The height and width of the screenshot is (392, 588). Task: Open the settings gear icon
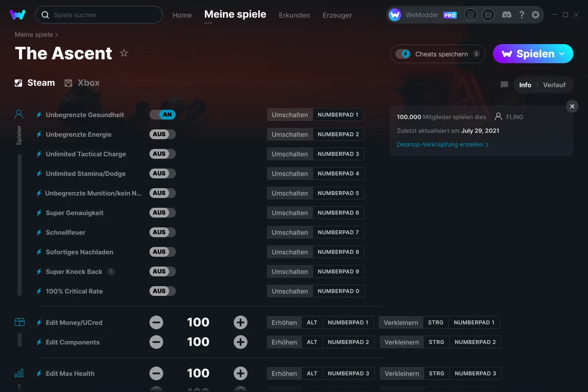(x=536, y=15)
